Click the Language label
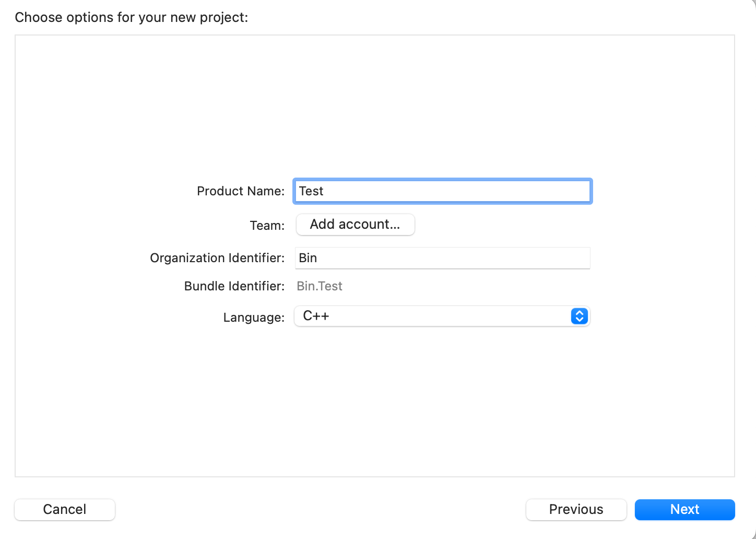 tap(254, 318)
